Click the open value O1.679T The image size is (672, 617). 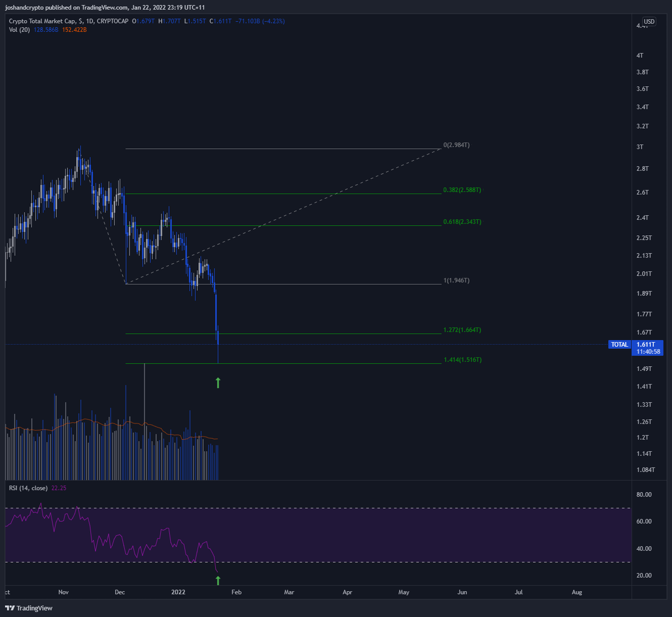pos(144,21)
